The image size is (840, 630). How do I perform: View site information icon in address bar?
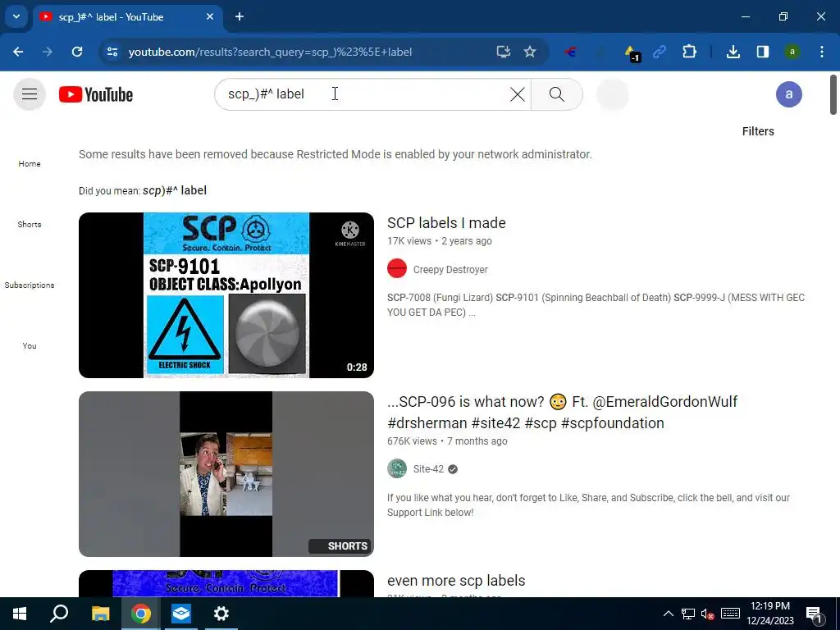tap(112, 52)
